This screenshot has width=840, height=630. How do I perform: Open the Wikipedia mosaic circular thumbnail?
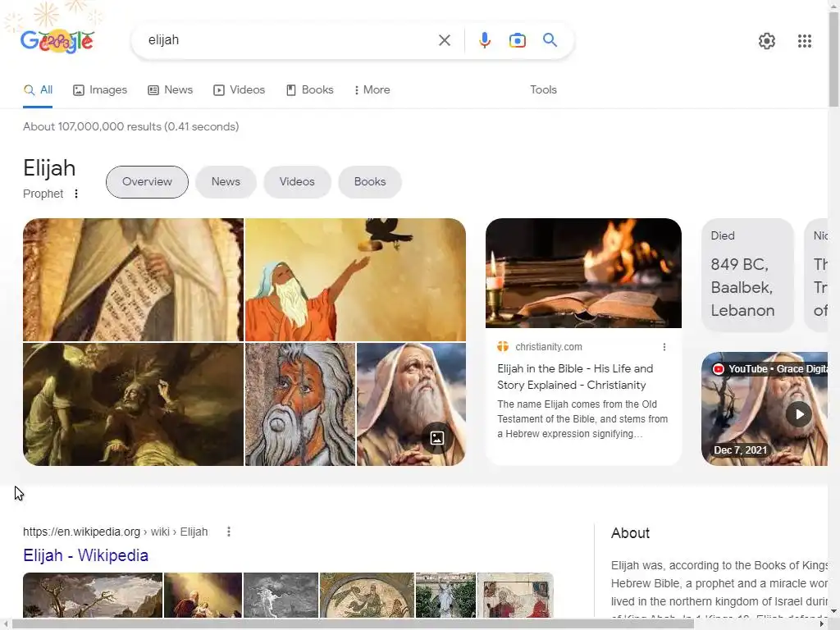(367, 595)
